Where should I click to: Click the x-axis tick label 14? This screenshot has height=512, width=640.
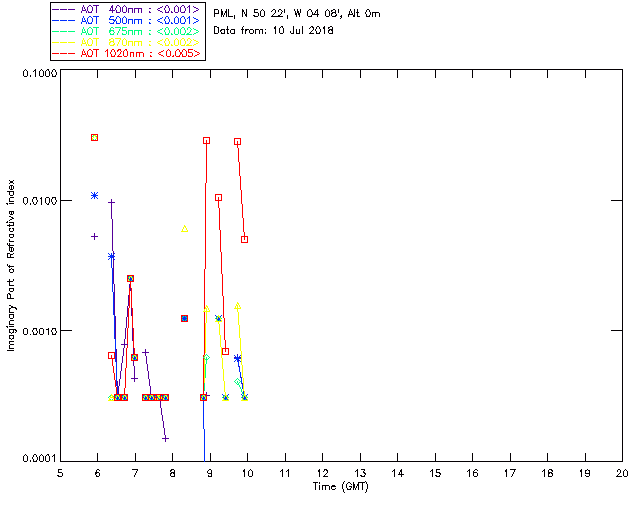[x=398, y=473]
